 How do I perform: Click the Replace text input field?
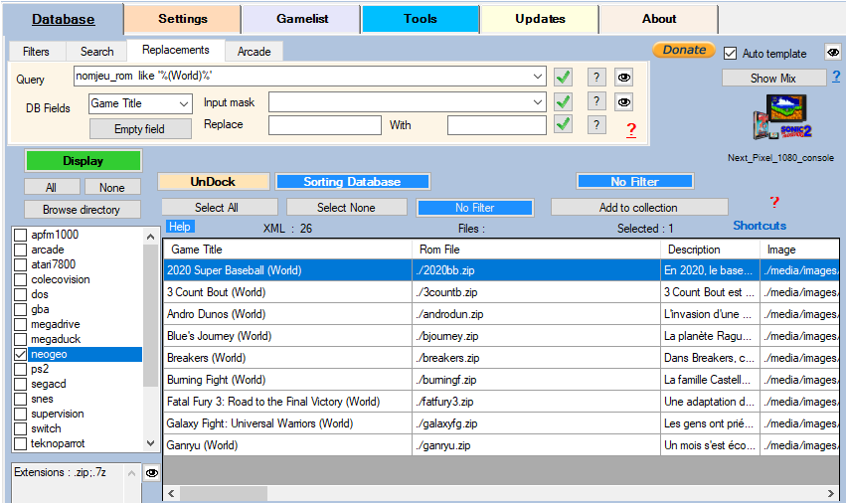pos(324,125)
